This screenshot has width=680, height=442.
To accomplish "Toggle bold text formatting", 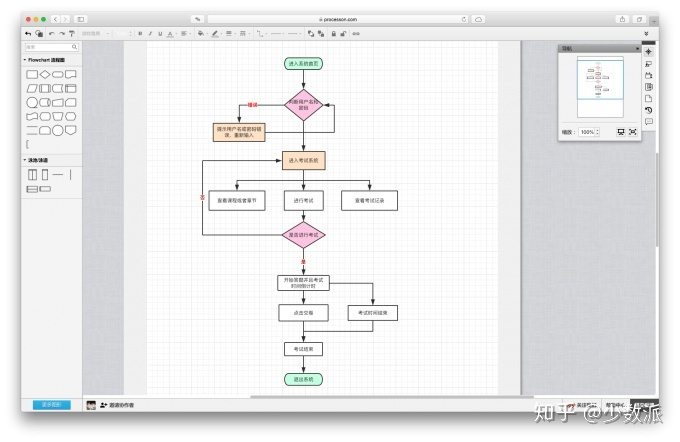I will click(140, 33).
